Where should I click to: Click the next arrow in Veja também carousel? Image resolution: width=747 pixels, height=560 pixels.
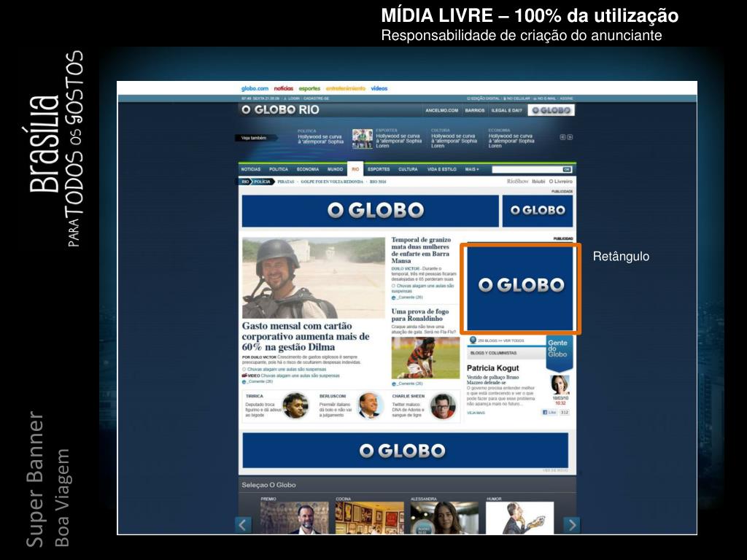pos(570,137)
